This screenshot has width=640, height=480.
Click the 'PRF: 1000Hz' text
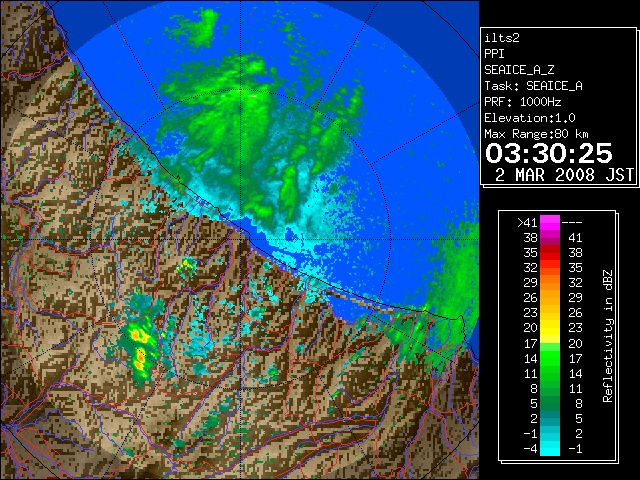[x=522, y=102]
